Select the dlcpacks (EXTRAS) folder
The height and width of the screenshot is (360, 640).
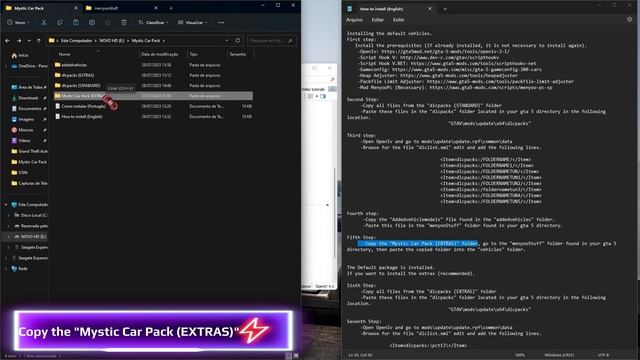point(153,75)
